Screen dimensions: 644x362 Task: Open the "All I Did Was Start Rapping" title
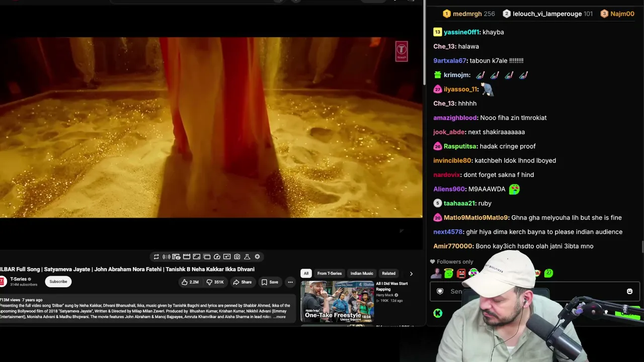[392, 286]
